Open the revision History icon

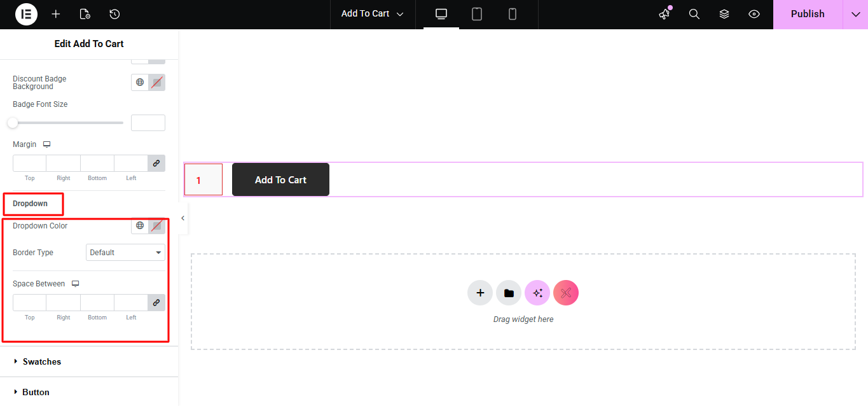click(x=114, y=14)
